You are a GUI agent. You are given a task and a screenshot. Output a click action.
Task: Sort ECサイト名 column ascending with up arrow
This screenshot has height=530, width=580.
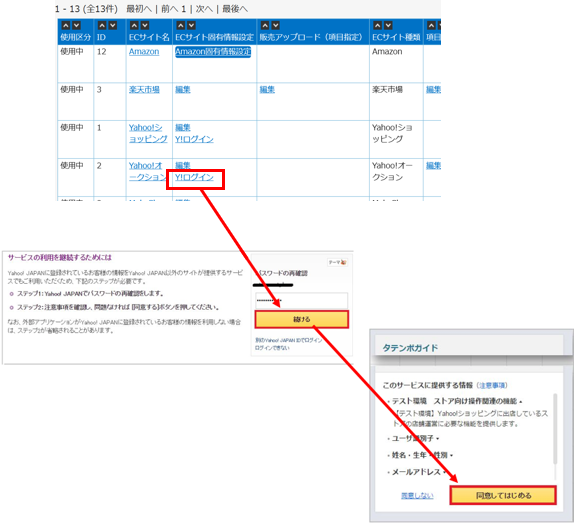point(134,25)
